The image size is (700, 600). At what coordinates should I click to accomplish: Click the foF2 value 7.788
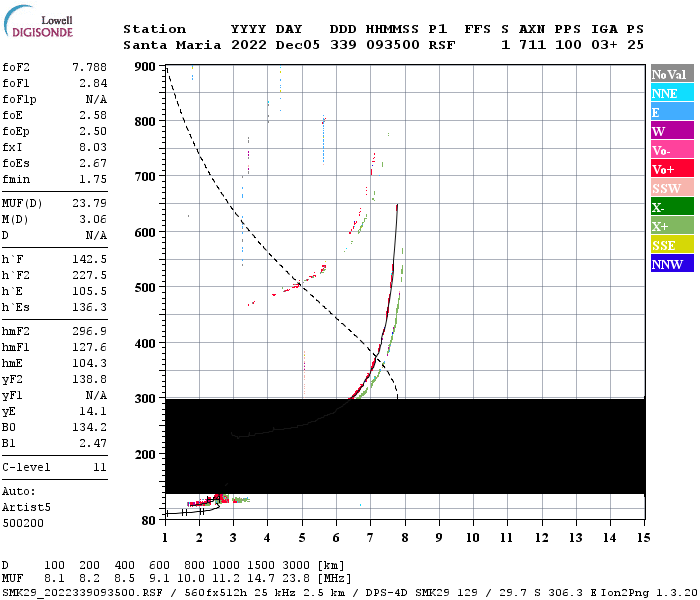(89, 67)
